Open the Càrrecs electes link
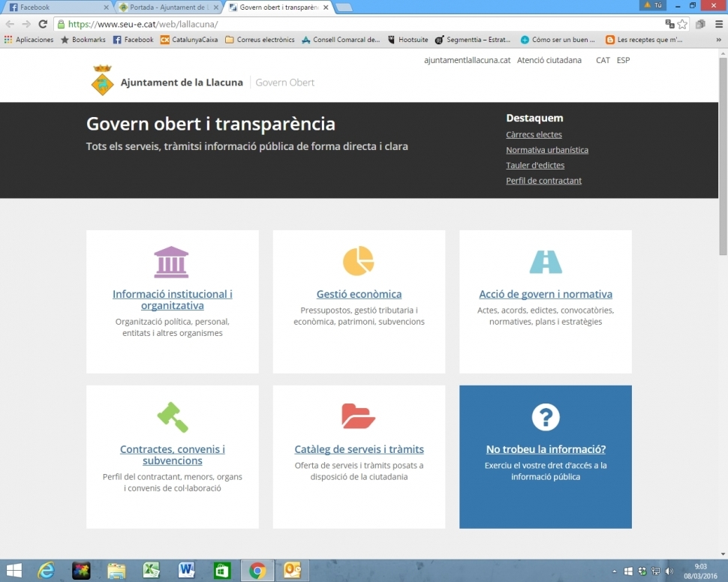Screen dimensions: 728x582 pos(534,135)
